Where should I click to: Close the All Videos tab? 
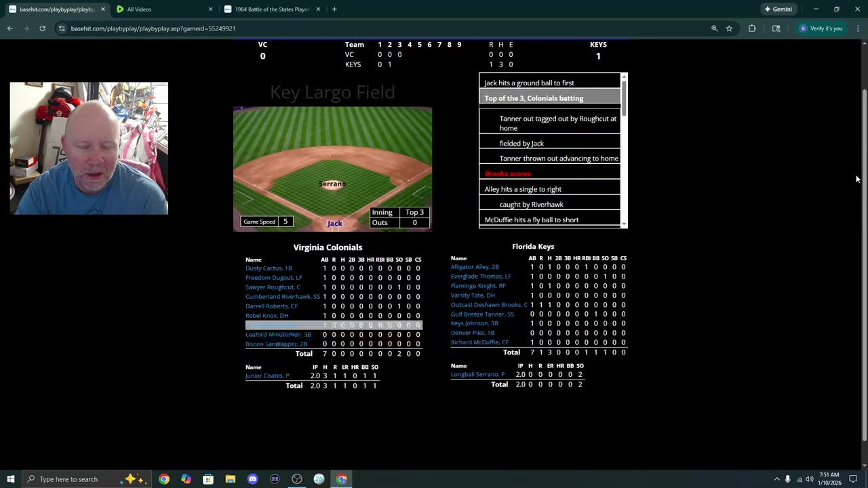(210, 9)
